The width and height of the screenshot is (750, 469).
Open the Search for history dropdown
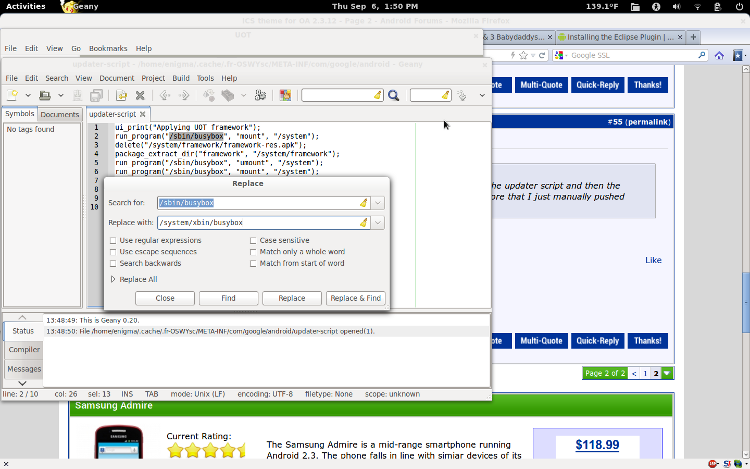[378, 203]
